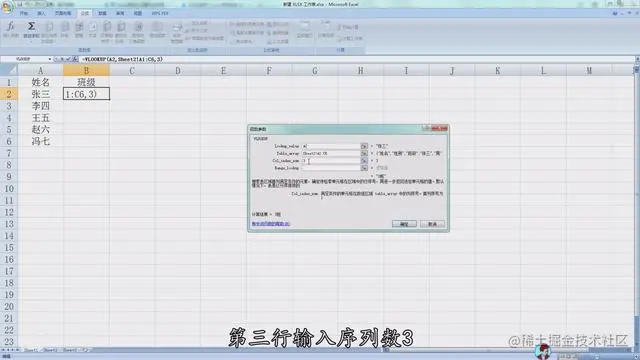Switch to the 视图 ribbon tab
The image size is (640, 360).
coord(138,13)
